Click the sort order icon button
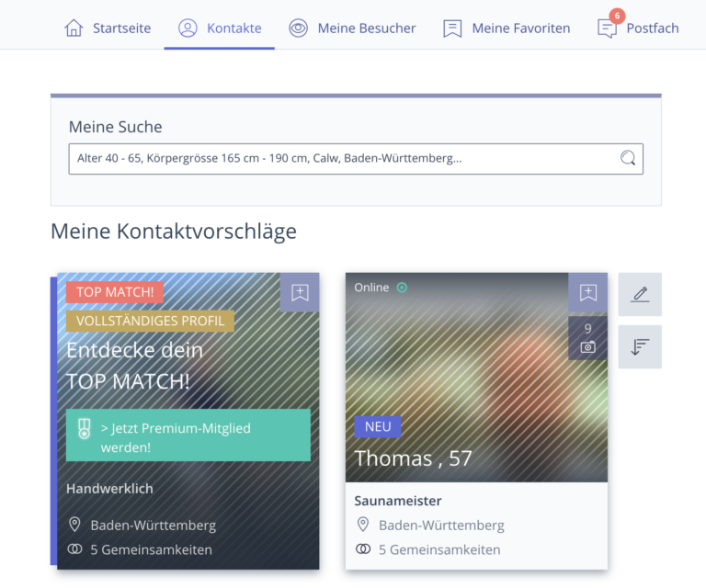This screenshot has height=588, width=706. [640, 347]
